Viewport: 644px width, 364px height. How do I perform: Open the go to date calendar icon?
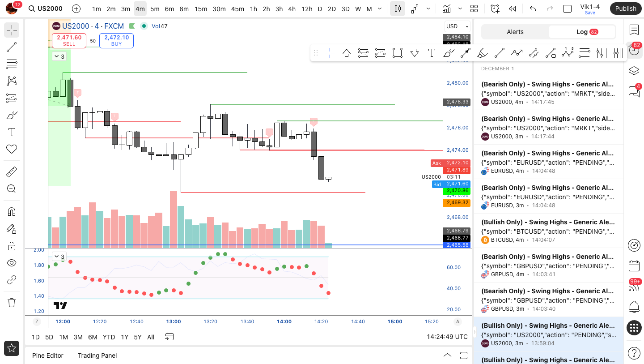click(169, 337)
